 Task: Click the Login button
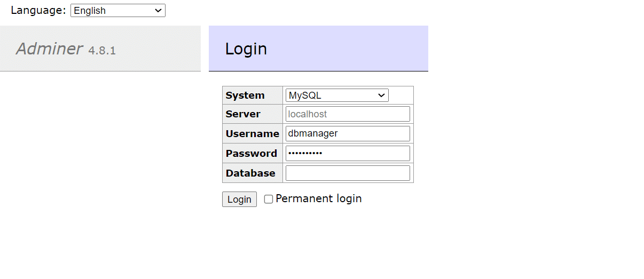click(239, 199)
